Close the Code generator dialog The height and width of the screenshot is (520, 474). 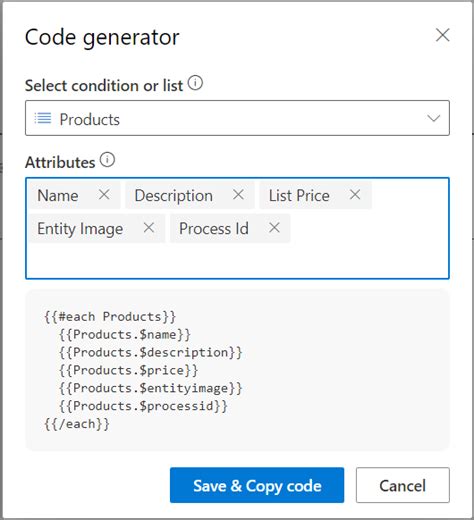tap(442, 35)
